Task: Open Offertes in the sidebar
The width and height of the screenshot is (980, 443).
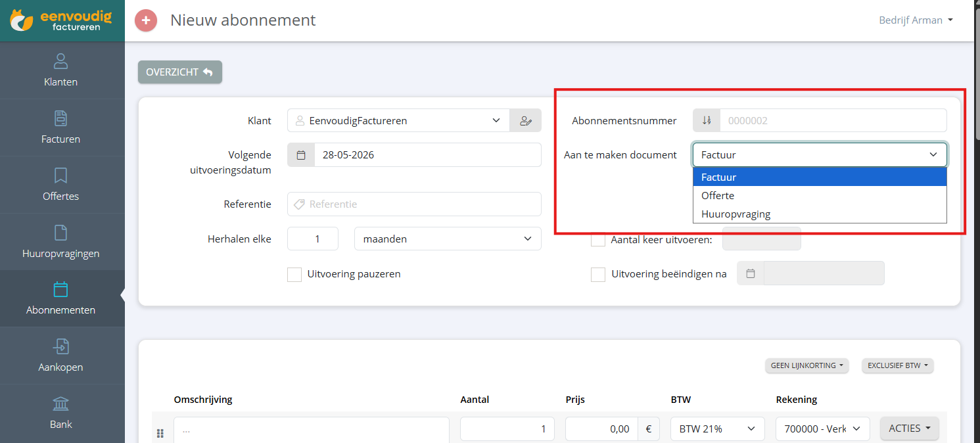Action: [x=61, y=185]
